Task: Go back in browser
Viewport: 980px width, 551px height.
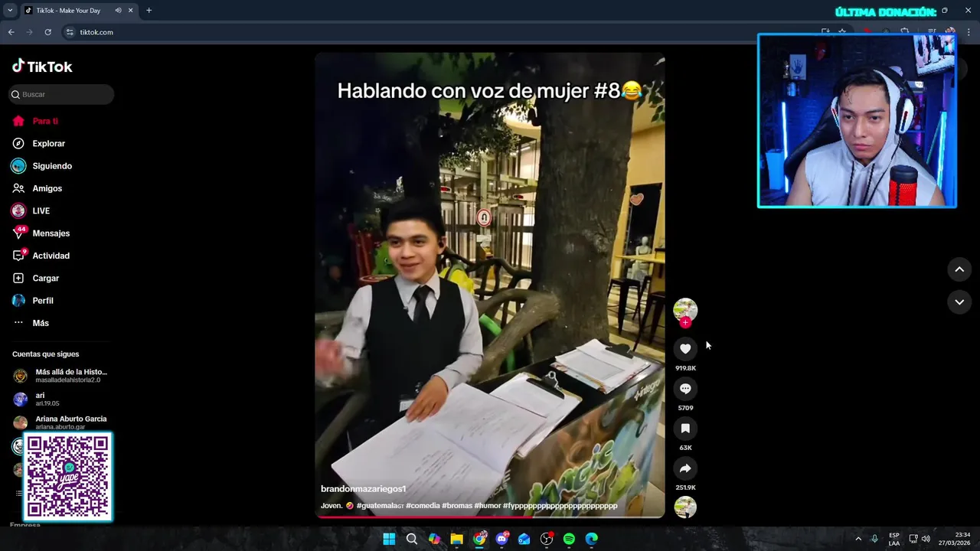Action: (x=11, y=32)
